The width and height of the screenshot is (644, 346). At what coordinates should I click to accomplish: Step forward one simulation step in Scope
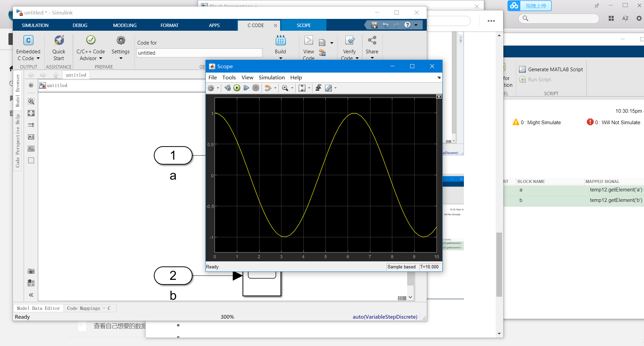[246, 88]
